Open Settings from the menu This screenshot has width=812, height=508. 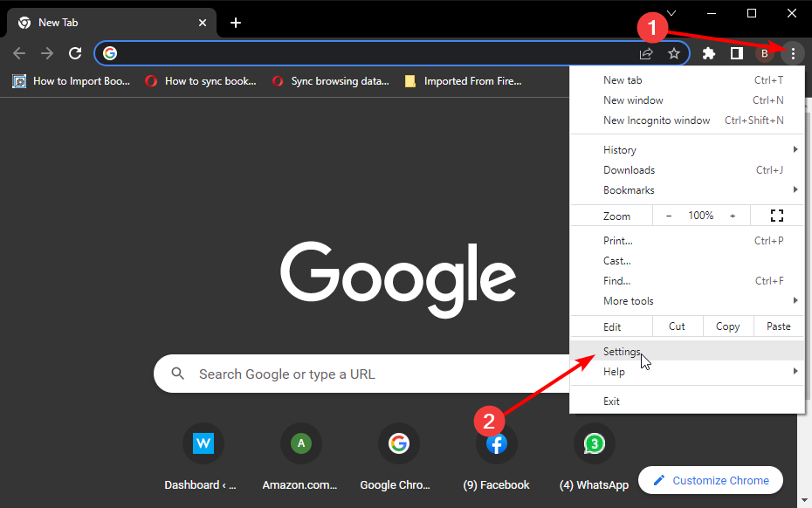coord(687,352)
